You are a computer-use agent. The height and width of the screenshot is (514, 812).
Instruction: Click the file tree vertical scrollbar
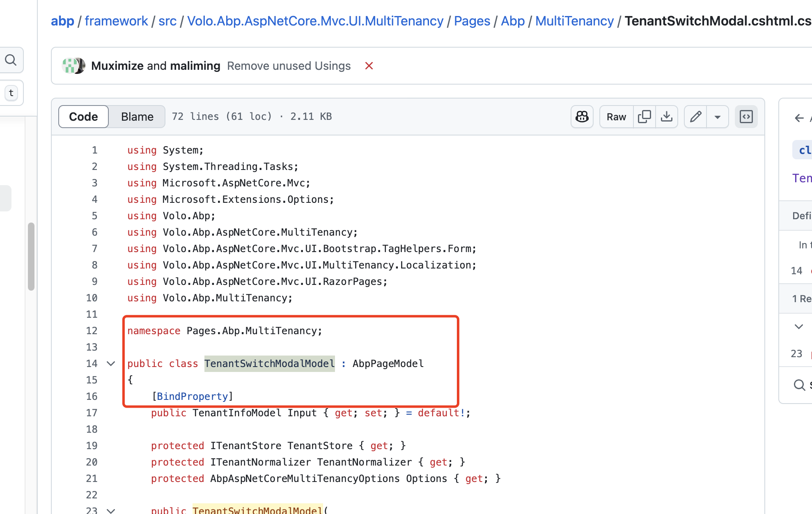[31, 256]
